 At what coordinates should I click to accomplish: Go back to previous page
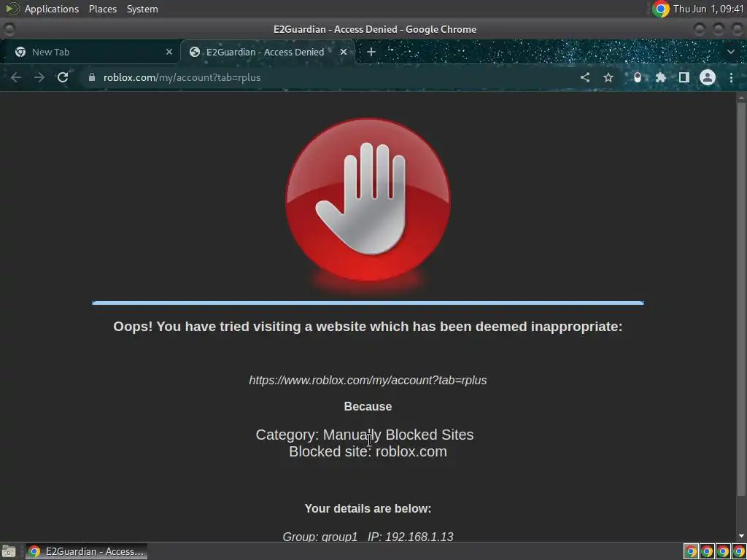[x=16, y=77]
